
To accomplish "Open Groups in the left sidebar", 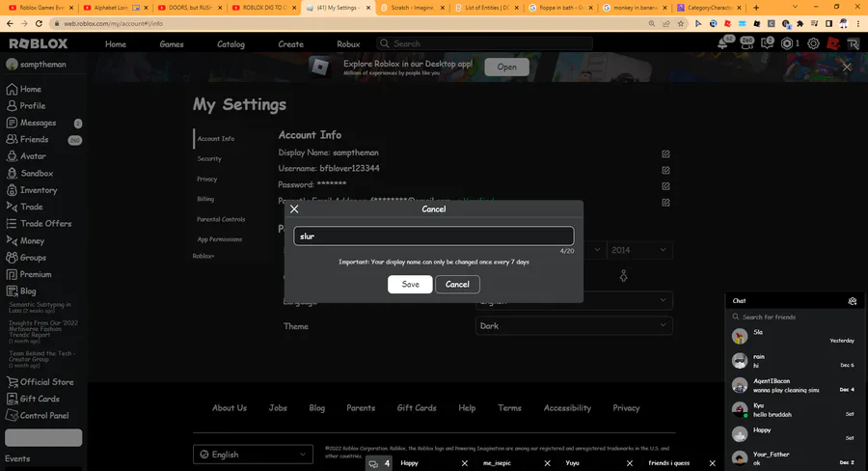I will coord(26,258).
